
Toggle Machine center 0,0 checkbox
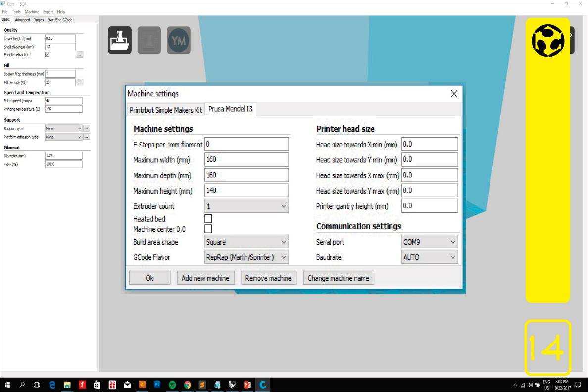click(x=208, y=229)
